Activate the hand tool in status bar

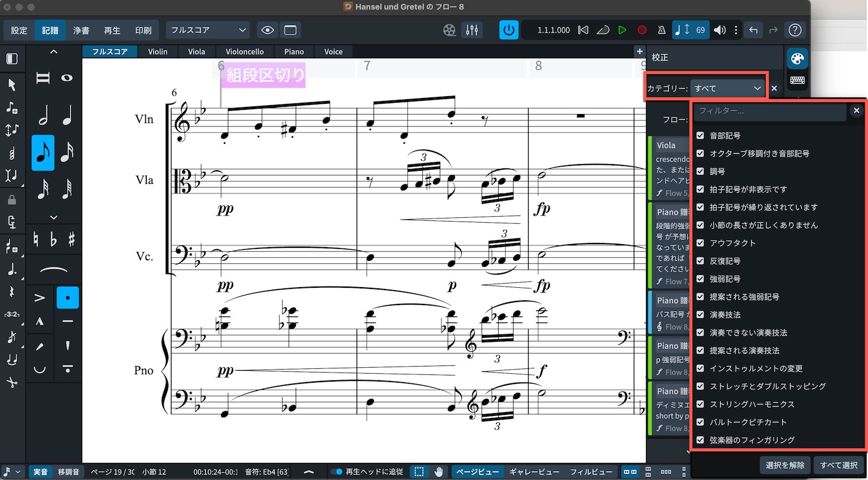click(x=439, y=472)
